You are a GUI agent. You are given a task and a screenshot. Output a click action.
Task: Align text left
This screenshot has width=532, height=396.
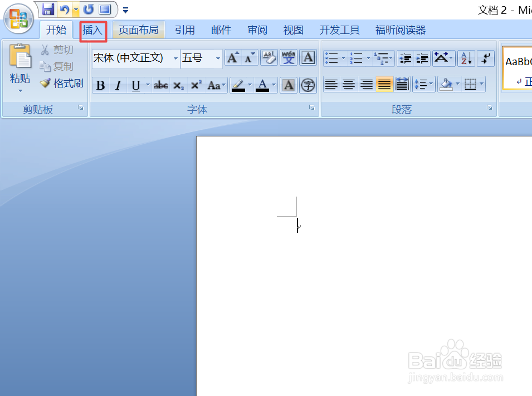331,84
